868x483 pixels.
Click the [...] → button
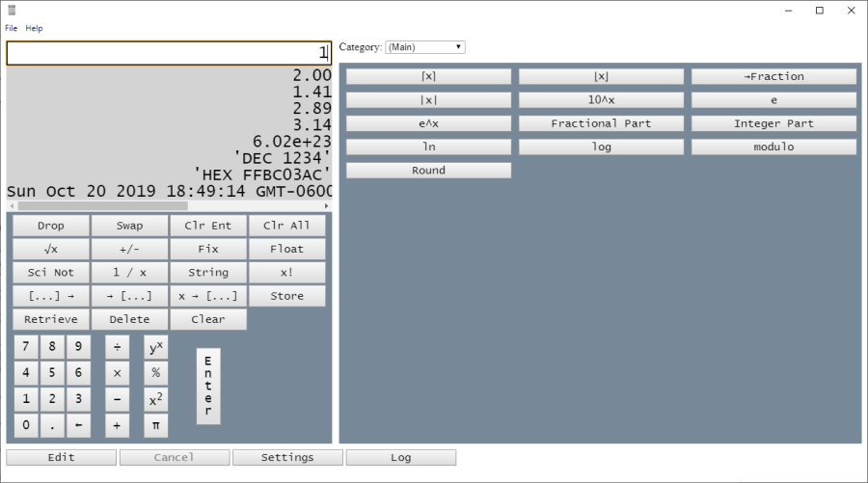[x=51, y=296]
